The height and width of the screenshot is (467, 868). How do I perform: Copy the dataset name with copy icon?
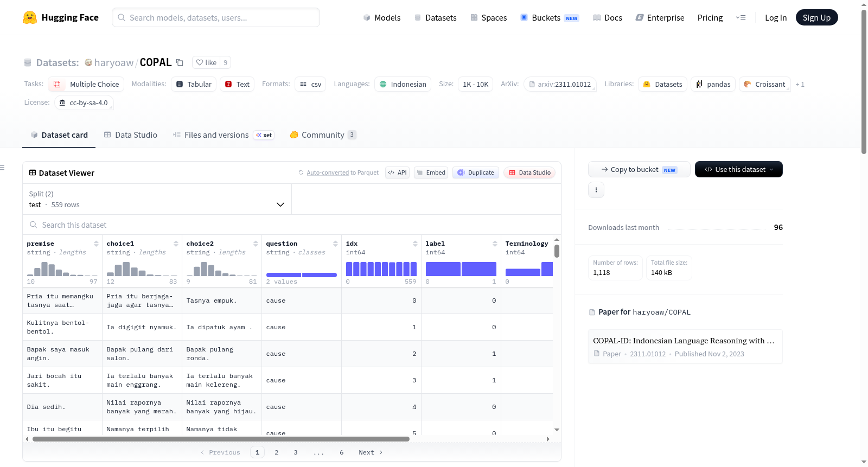pos(180,62)
